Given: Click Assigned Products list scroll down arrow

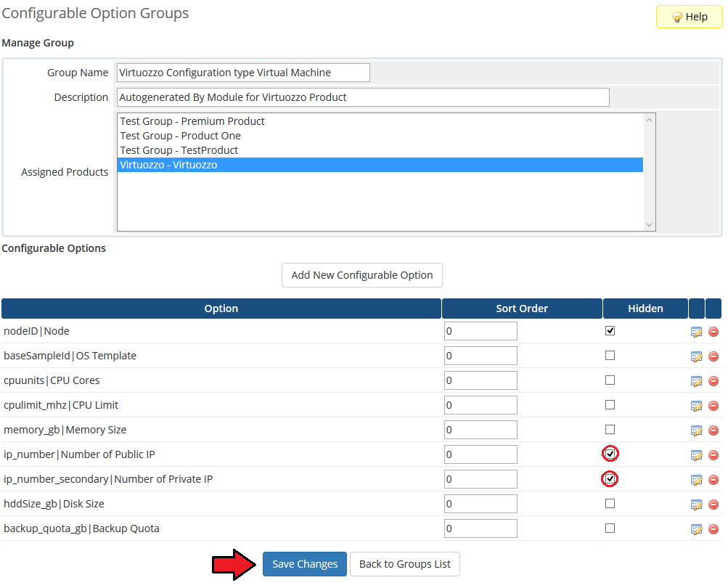Looking at the screenshot, I should tap(649, 225).
